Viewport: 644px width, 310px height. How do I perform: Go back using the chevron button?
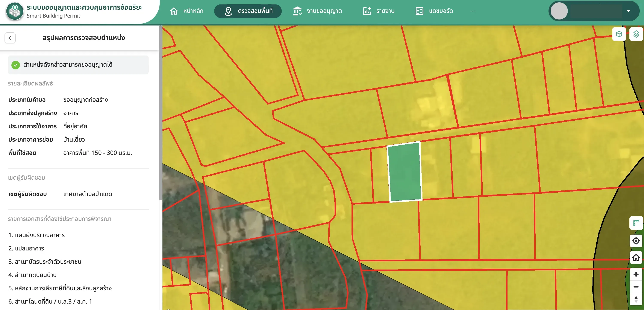(x=10, y=38)
